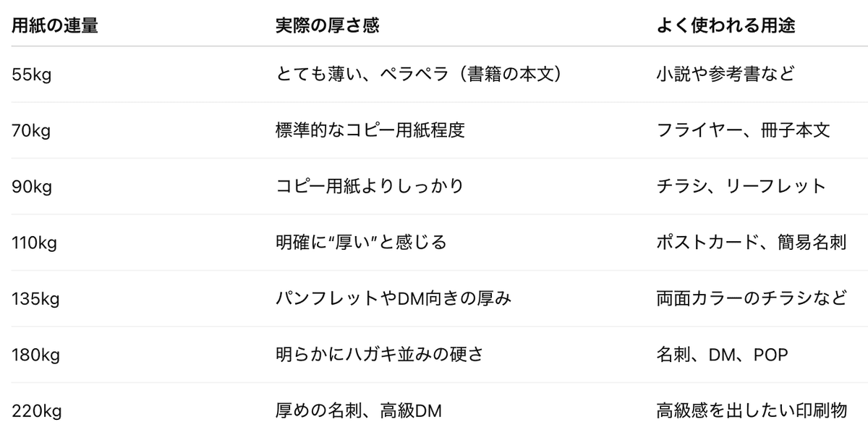This screenshot has height=438, width=868.
Task: Click the パンフレットやDM向きの厚み cell
Action: (x=393, y=299)
